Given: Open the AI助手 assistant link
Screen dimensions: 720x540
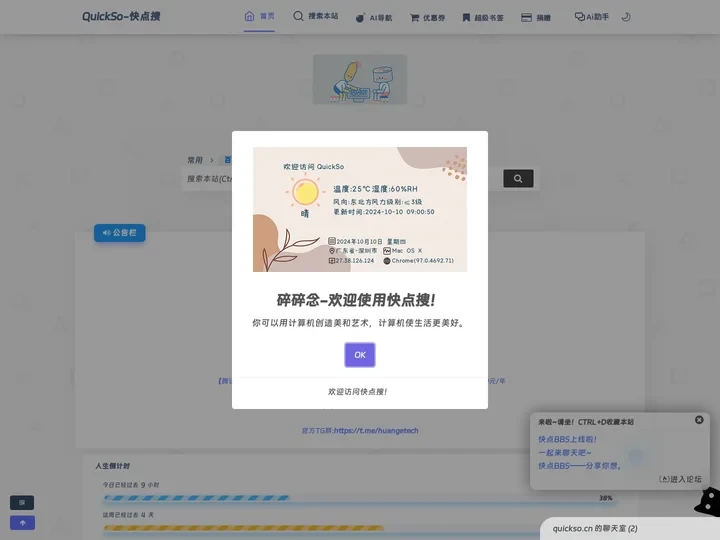Looking at the screenshot, I should tap(591, 17).
